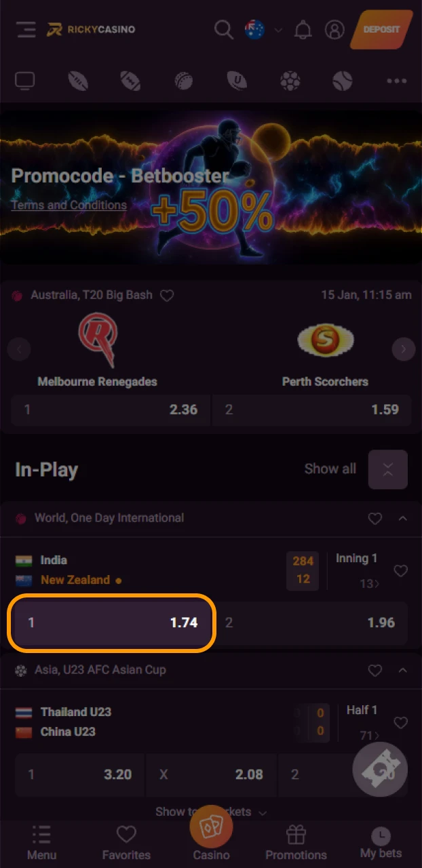Favorite the World One Day International league
The width and height of the screenshot is (422, 868).
pos(375,519)
